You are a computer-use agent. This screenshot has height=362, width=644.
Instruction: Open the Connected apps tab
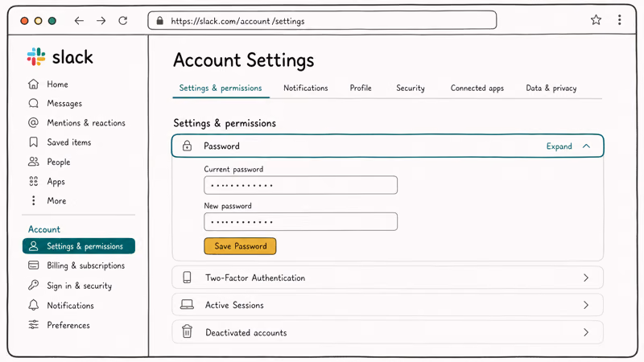[477, 88]
